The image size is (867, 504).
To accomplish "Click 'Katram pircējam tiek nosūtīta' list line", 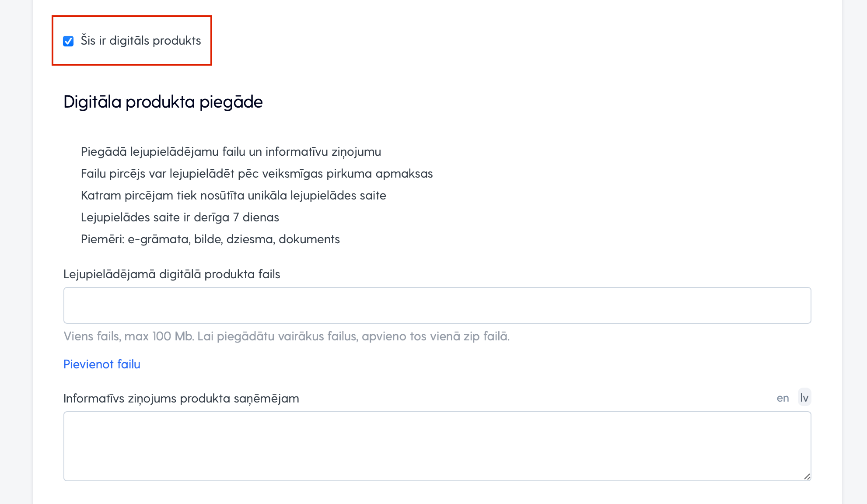I will (234, 196).
